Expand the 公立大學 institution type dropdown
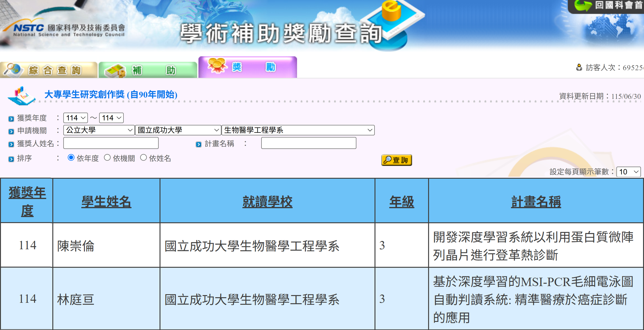 (x=99, y=130)
